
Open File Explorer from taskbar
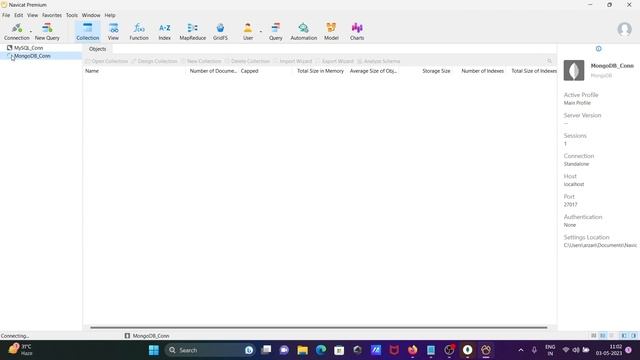pos(302,350)
